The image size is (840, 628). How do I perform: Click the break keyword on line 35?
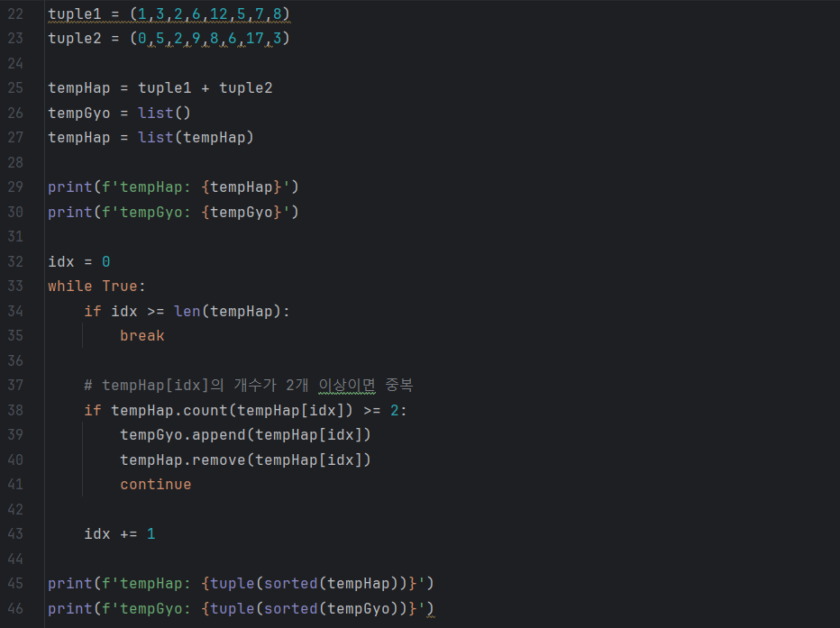142,336
